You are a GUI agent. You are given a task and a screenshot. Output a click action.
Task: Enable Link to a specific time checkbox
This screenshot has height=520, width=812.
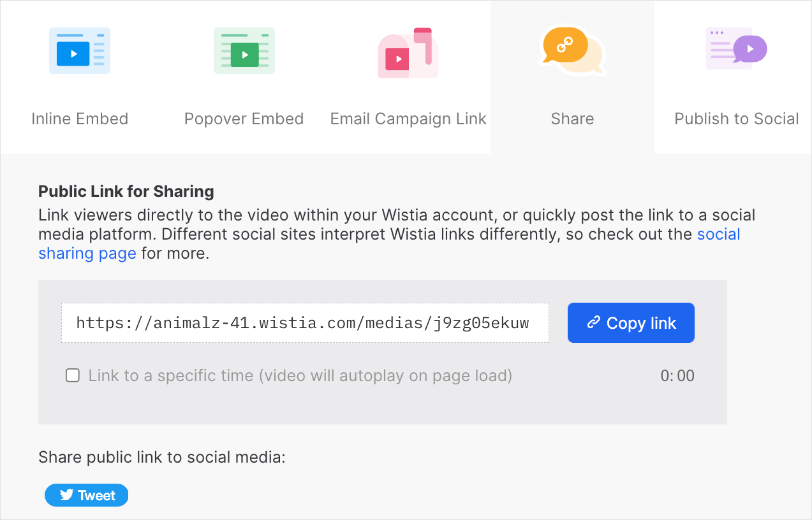tap(73, 375)
